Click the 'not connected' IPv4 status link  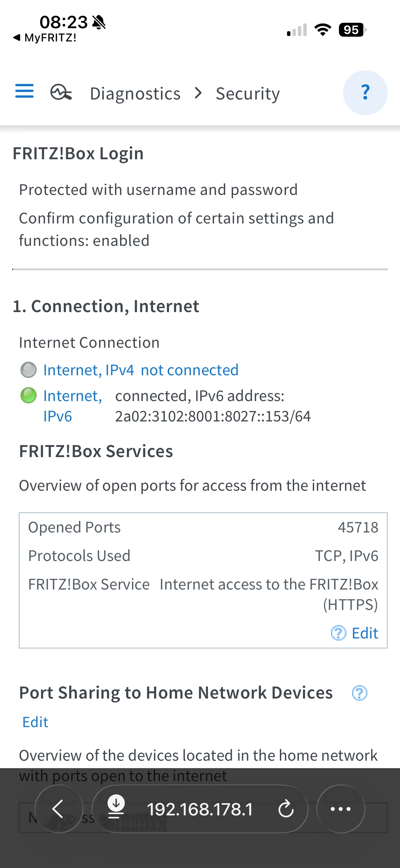coord(189,370)
